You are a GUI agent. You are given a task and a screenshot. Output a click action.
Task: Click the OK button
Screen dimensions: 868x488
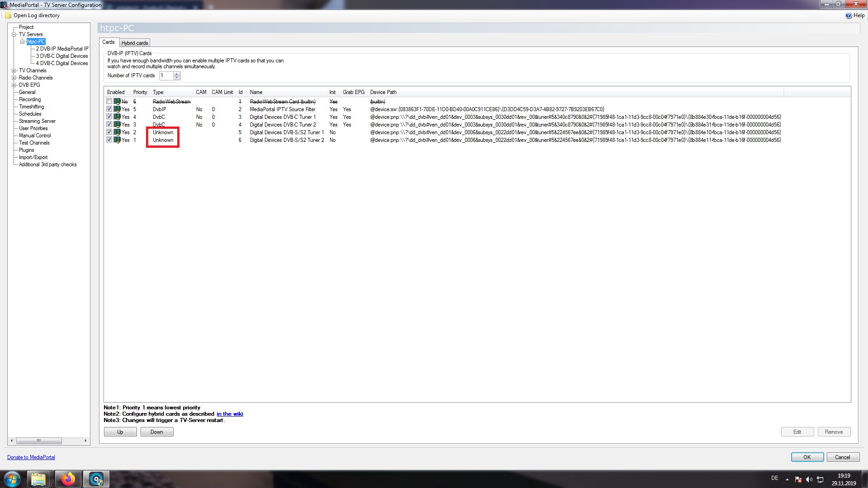[x=807, y=457]
